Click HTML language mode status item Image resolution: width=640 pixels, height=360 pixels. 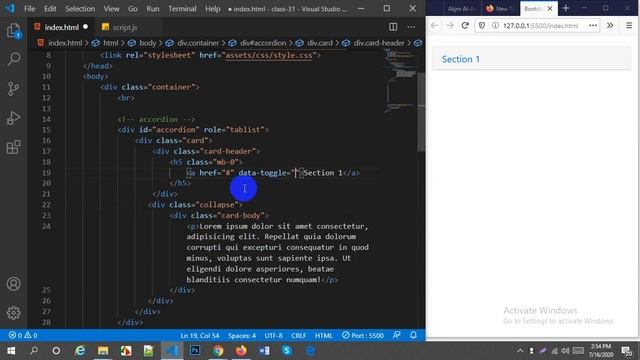pos(324,336)
